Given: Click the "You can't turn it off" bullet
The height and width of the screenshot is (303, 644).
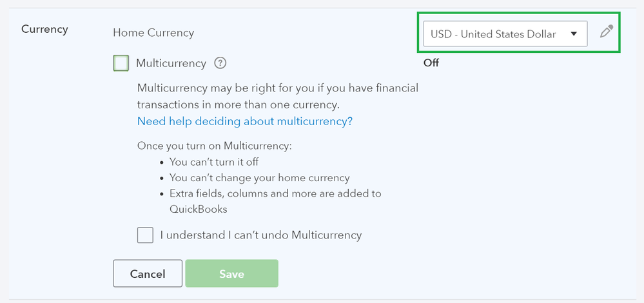Looking at the screenshot, I should [x=214, y=162].
